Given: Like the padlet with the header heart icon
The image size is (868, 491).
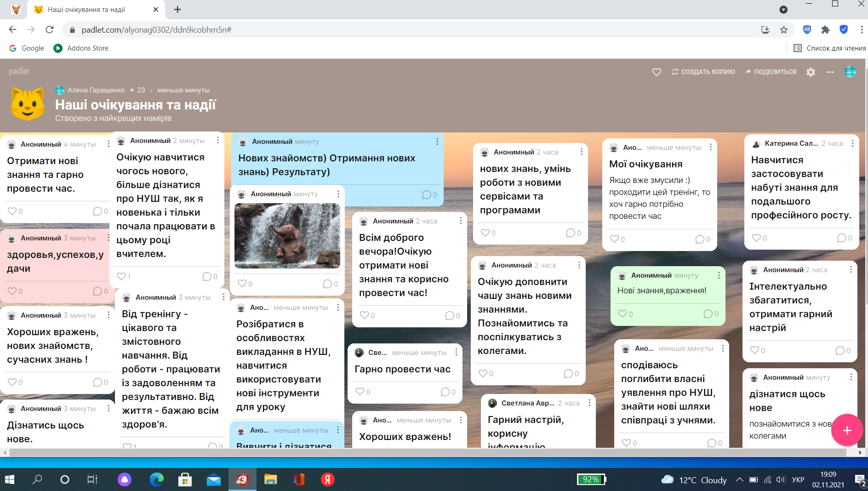Looking at the screenshot, I should point(657,72).
